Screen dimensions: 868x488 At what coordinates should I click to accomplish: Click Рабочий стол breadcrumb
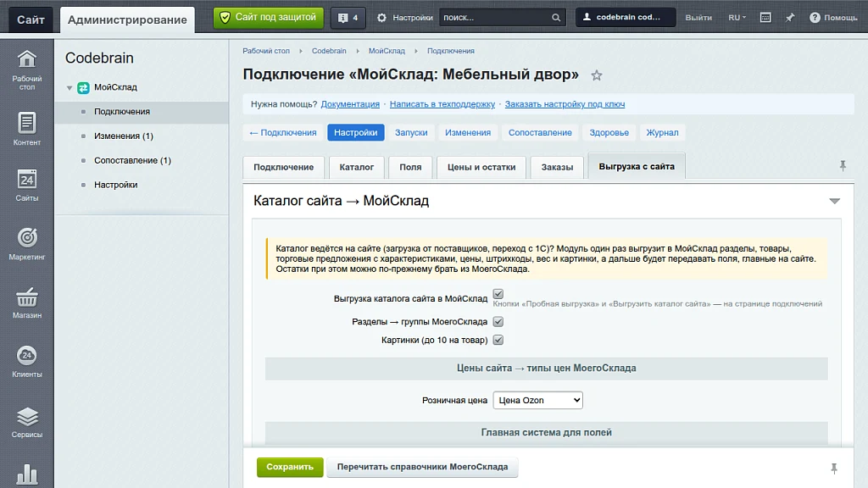266,51
